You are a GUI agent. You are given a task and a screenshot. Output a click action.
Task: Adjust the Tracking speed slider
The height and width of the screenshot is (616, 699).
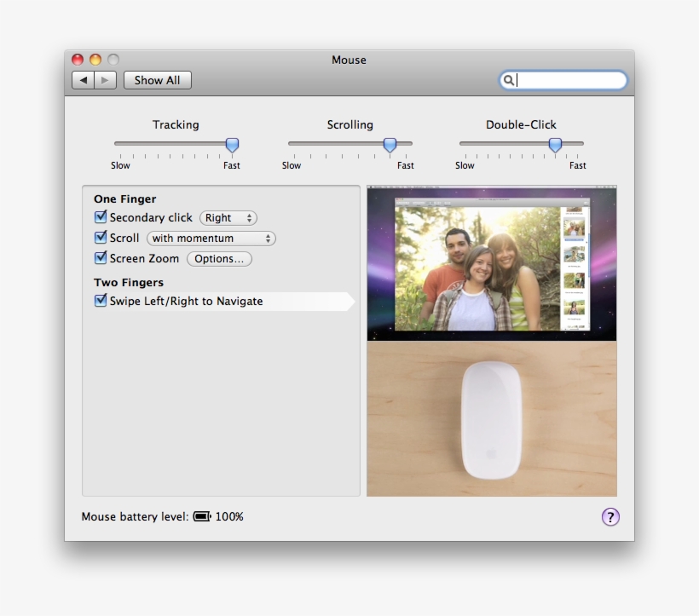click(231, 144)
